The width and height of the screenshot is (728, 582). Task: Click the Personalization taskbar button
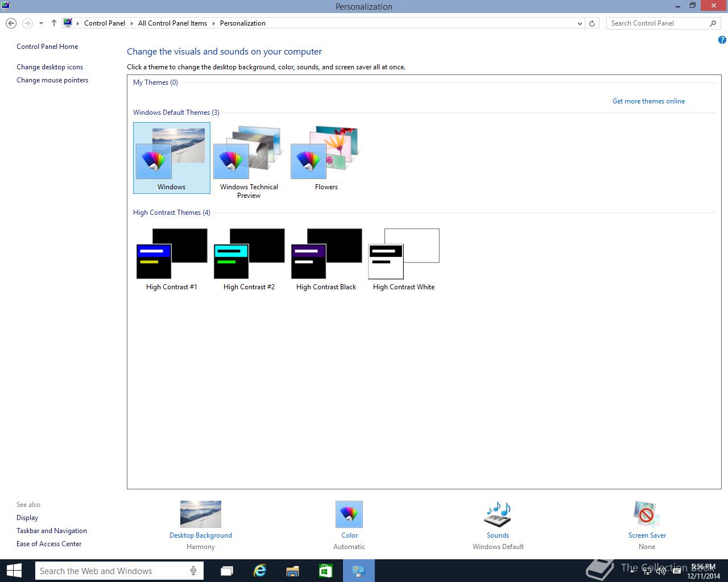point(359,571)
